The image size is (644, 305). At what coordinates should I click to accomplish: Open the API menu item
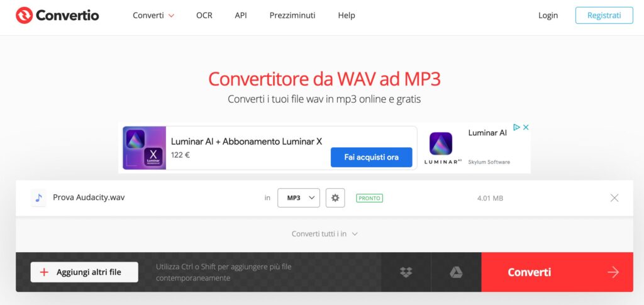[x=241, y=16]
